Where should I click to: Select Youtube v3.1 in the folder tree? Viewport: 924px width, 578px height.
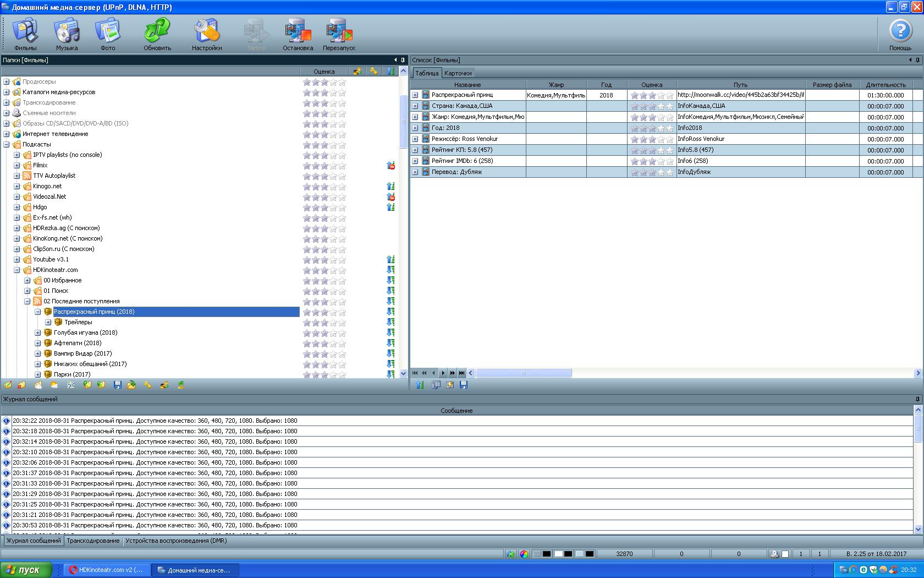click(51, 260)
